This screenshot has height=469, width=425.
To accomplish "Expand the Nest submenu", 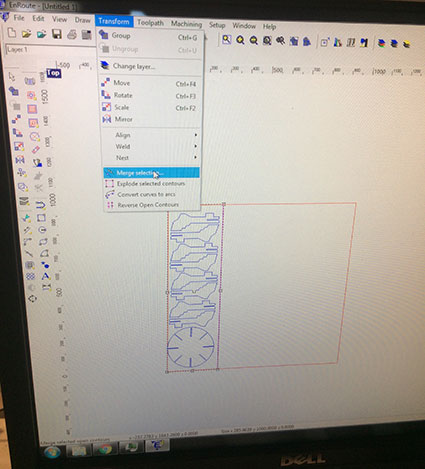I will 152,158.
